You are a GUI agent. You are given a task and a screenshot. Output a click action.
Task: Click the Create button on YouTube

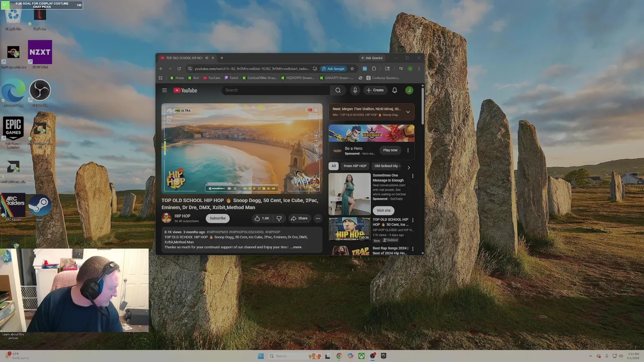pos(375,90)
